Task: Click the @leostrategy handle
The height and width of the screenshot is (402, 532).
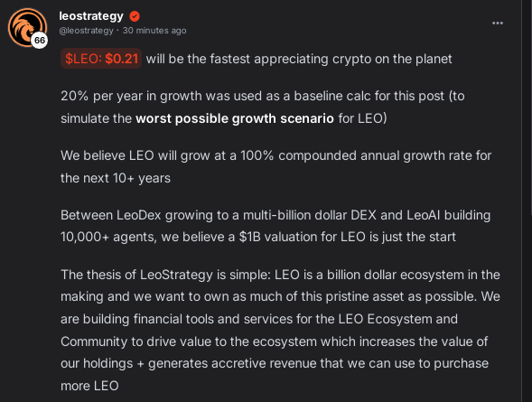Action: [86, 31]
